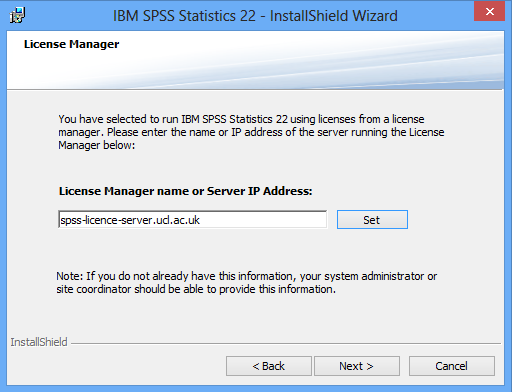
Task: Click the License Manager server address field
Action: (x=193, y=220)
